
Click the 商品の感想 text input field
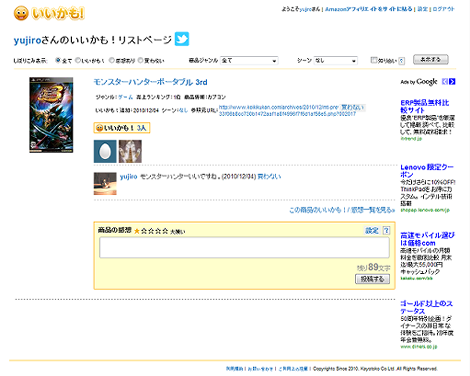(244, 247)
